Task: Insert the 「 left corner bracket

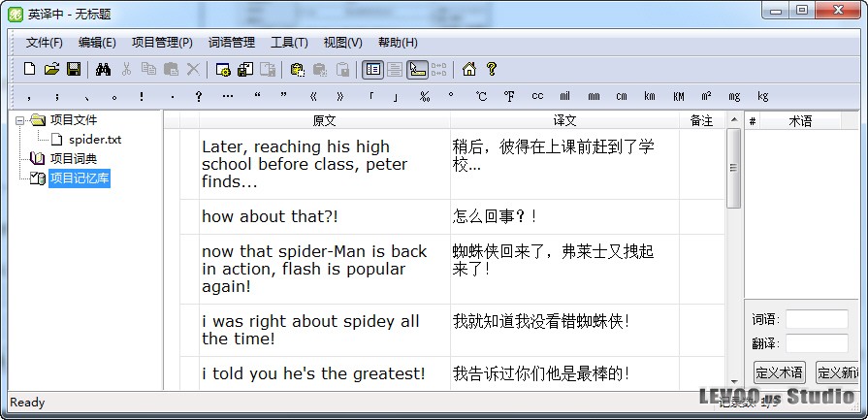Action: pyautogui.click(x=370, y=96)
